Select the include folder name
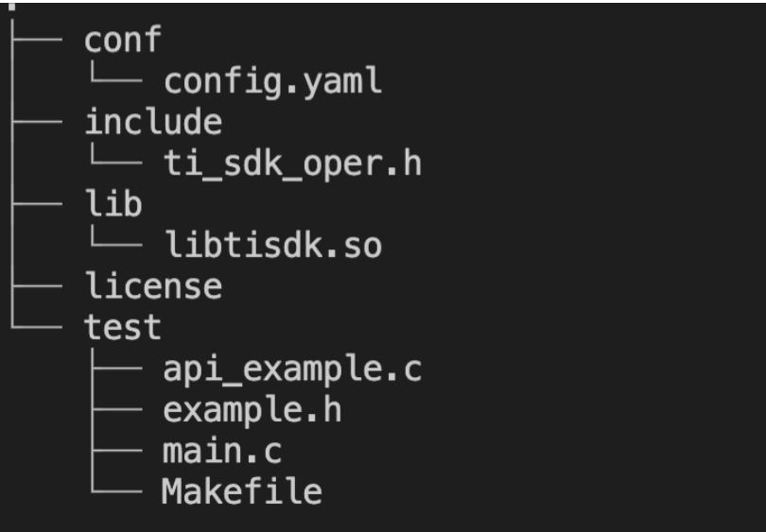Screen dimensions: 766x532 pos(153,122)
